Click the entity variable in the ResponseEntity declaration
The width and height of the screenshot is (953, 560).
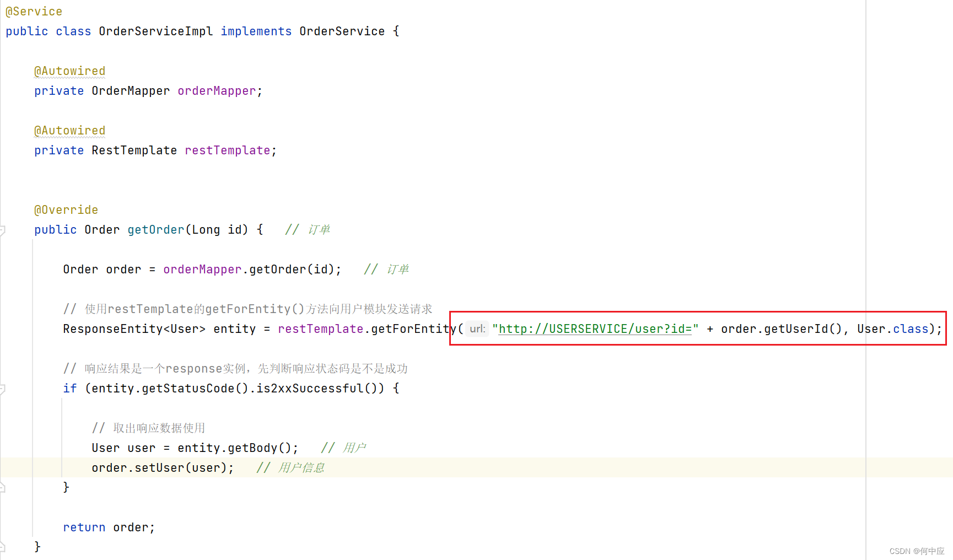click(x=235, y=329)
